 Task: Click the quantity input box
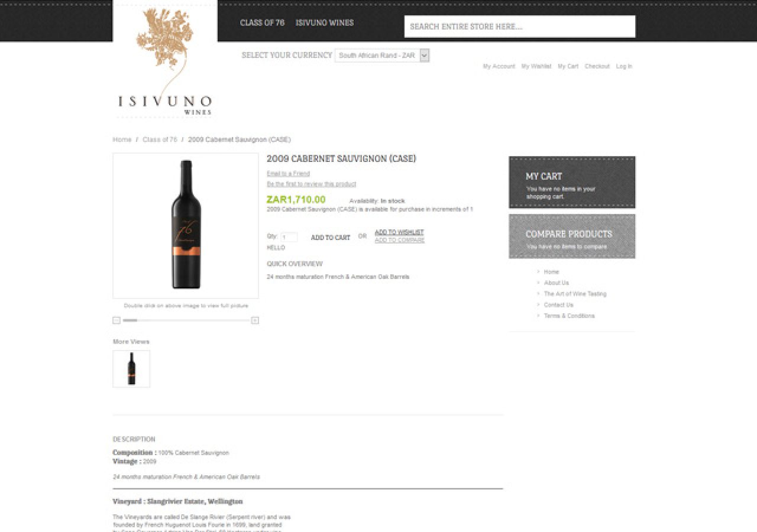289,237
